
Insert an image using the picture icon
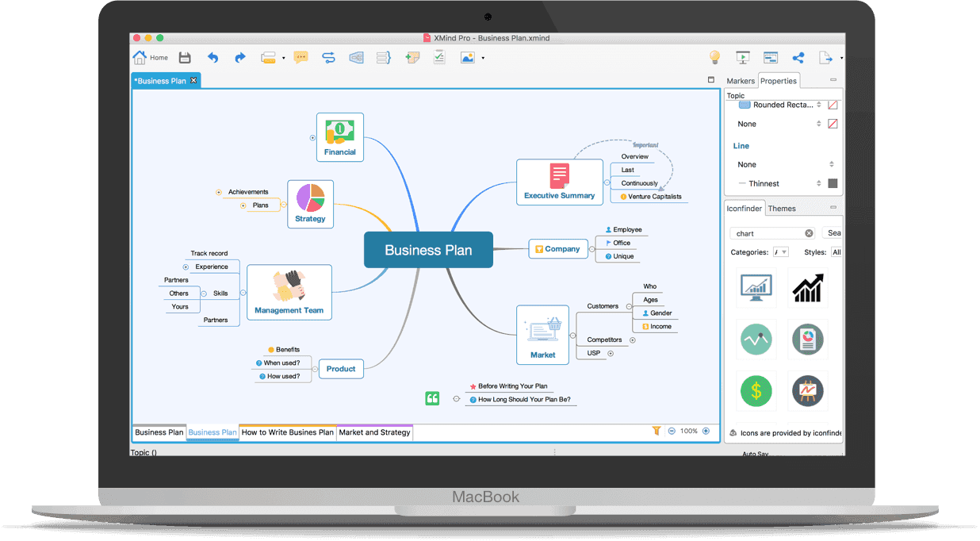tap(467, 57)
